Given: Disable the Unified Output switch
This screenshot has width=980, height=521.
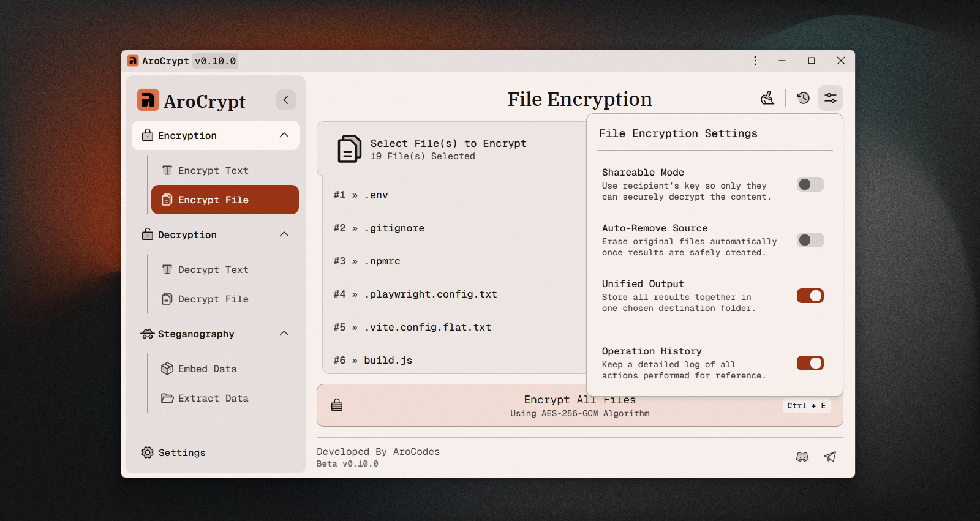Looking at the screenshot, I should pos(810,296).
